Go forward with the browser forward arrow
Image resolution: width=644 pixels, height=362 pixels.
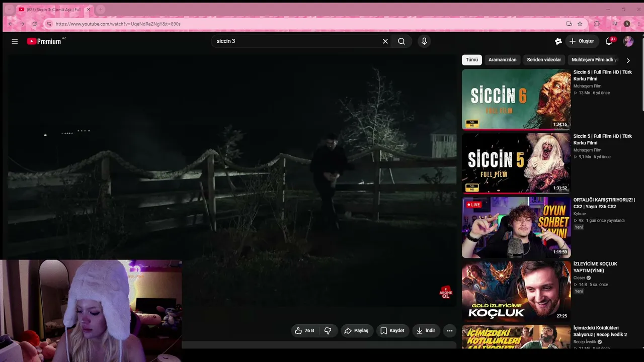click(22, 24)
